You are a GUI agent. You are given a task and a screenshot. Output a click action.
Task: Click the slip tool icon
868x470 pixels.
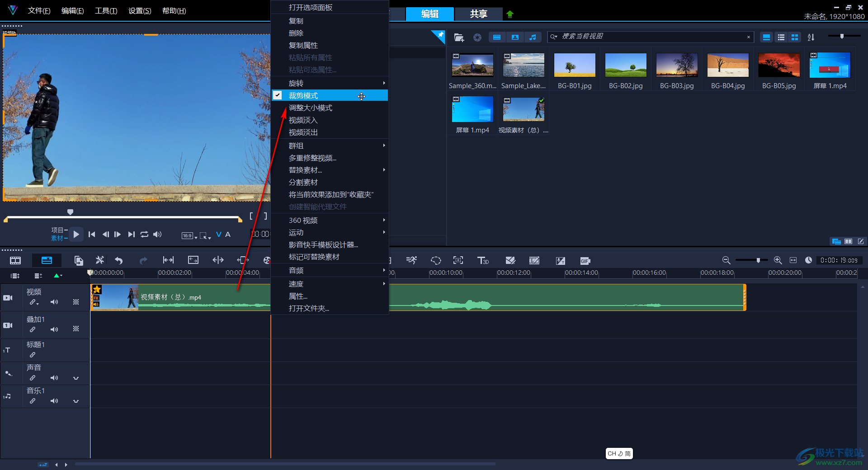[168, 260]
